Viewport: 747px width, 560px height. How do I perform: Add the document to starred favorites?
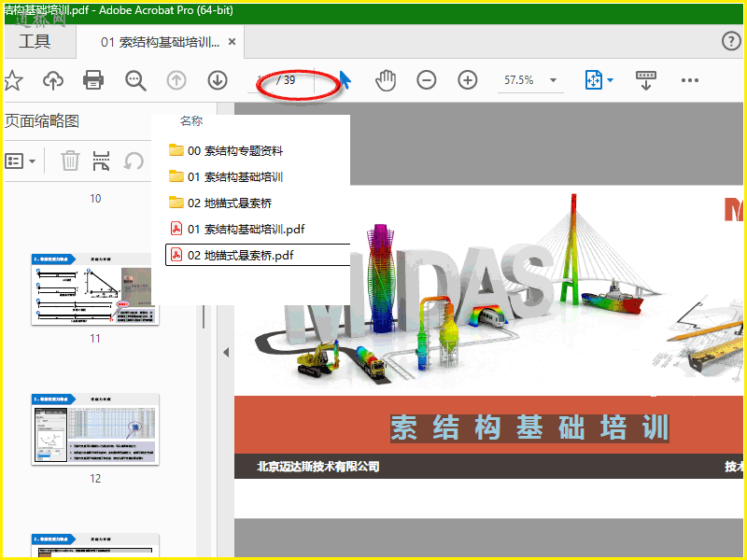click(13, 80)
